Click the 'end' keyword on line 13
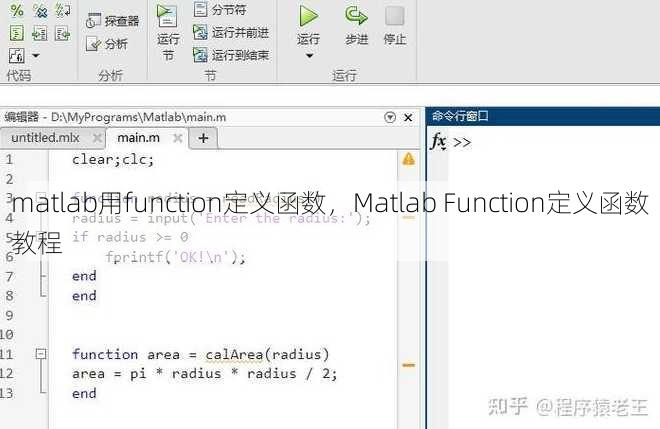 84,394
